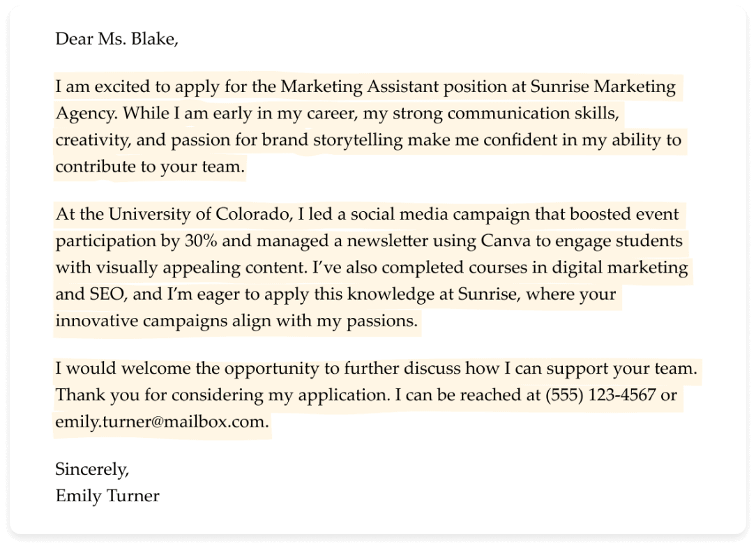756x548 pixels.
Task: Click "Thank you for considering" text
Action: click(x=149, y=395)
